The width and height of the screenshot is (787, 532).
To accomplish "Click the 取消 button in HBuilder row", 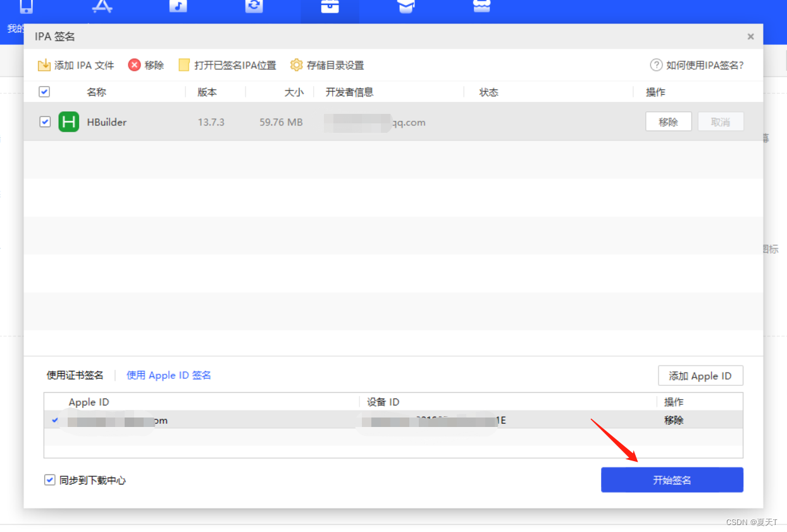I will click(x=721, y=121).
